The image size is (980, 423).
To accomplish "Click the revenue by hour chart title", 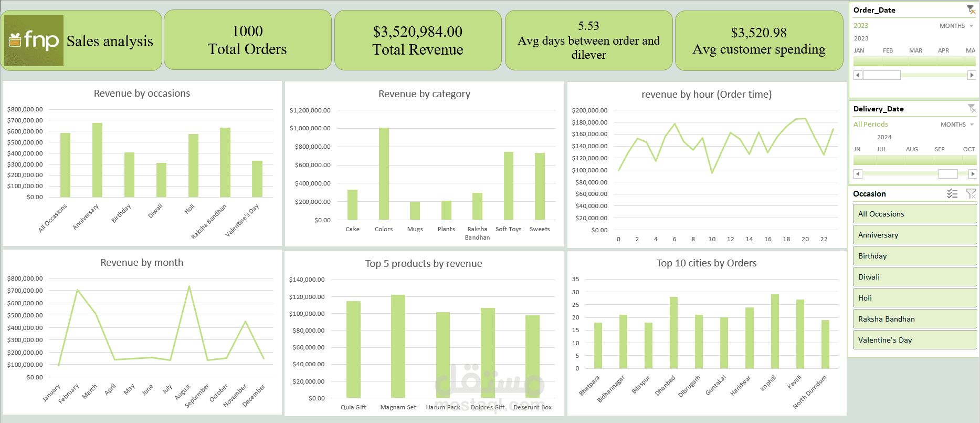I will tap(707, 95).
